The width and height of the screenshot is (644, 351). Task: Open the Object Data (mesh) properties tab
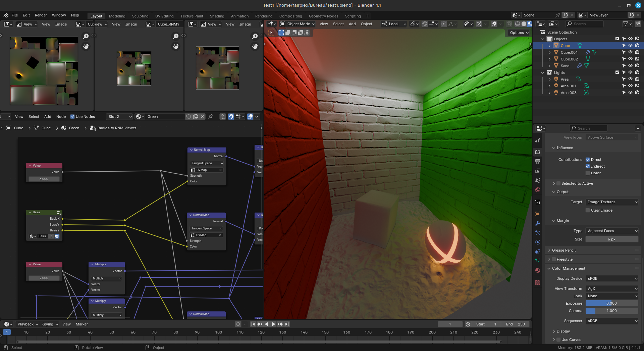538,261
